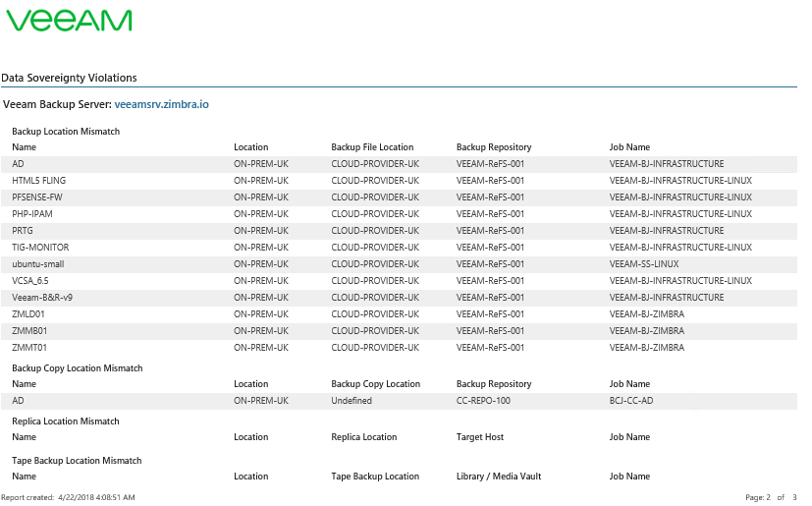The width and height of the screenshot is (812, 506).
Task: Select CLOUD-PROVIDER-UK in the VCSA_6.5 row
Action: coord(375,280)
